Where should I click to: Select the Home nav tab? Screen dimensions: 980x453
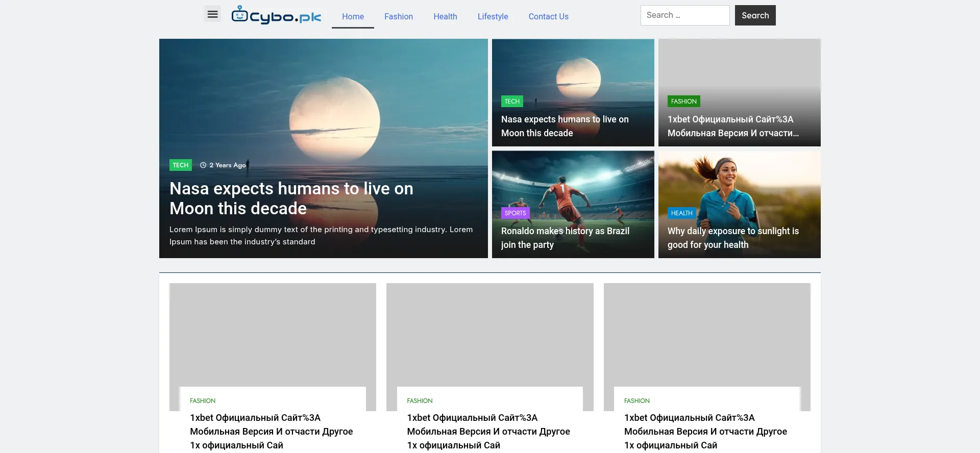tap(353, 16)
